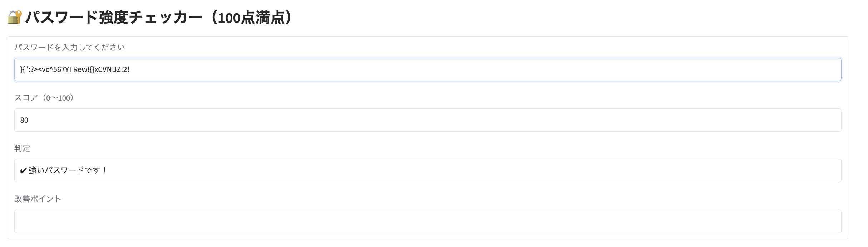Click the padlock icon in the title
Screen dimensions: 868x247
(14, 16)
